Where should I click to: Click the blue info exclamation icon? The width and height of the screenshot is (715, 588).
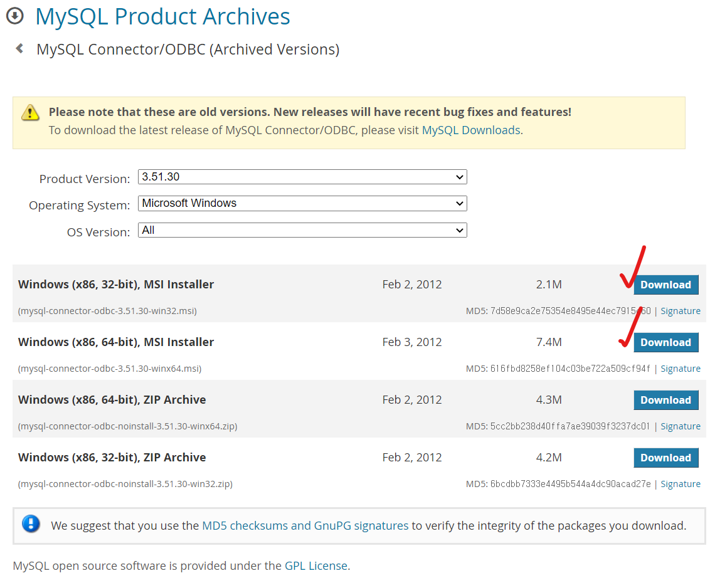tap(31, 523)
